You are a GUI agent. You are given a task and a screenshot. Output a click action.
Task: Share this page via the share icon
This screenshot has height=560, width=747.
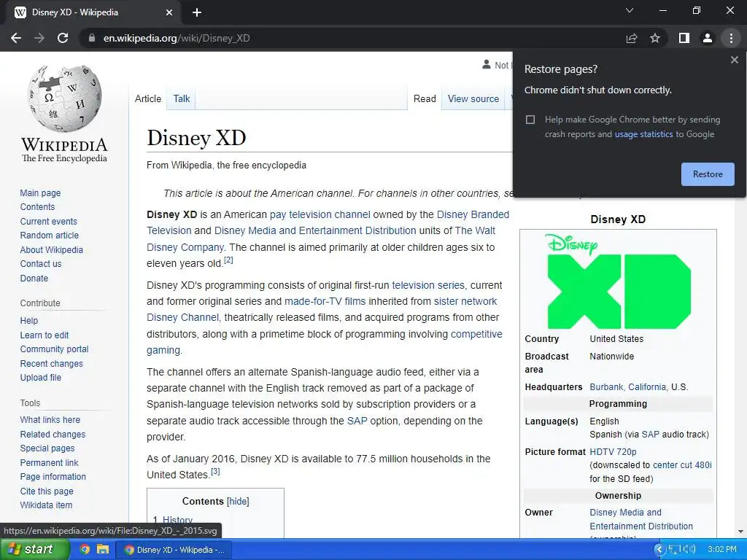tap(631, 38)
